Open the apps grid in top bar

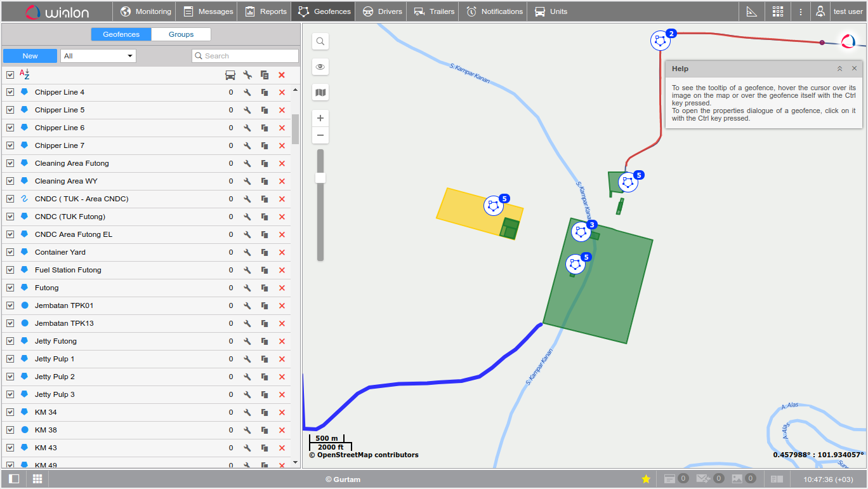778,11
